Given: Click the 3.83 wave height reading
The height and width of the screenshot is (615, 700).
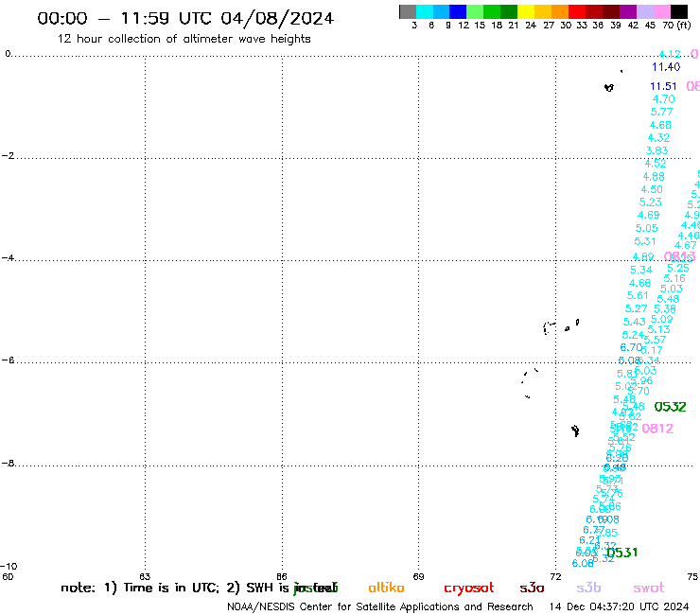Looking at the screenshot, I should (x=656, y=150).
